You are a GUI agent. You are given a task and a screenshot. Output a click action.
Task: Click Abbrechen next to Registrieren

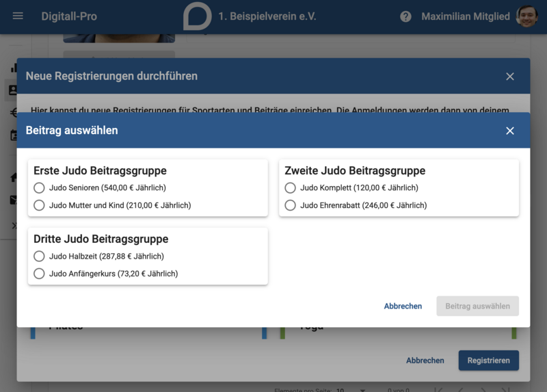425,361
